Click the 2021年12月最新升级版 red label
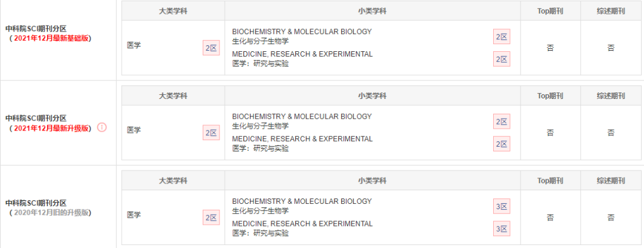This screenshot has width=644, height=248. tap(51, 128)
